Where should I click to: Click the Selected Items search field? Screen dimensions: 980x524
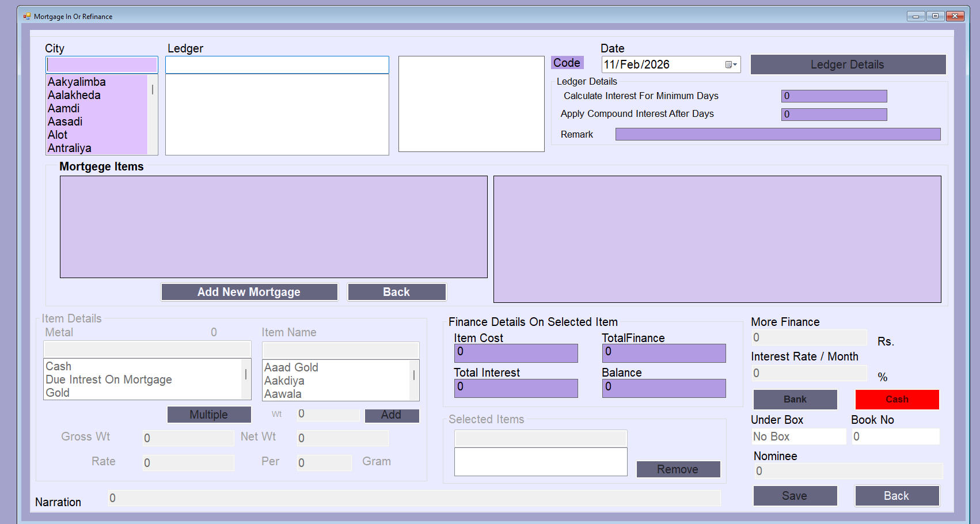click(541, 438)
